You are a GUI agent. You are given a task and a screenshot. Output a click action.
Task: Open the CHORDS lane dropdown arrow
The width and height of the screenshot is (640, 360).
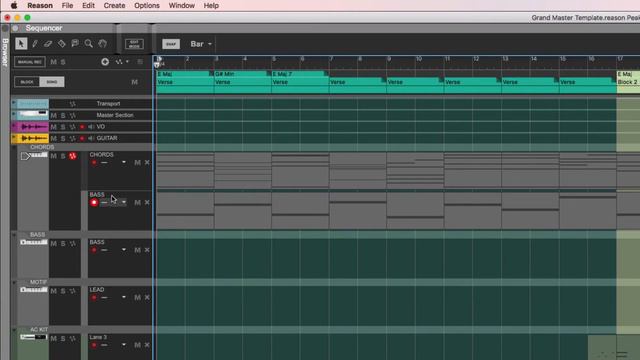click(124, 162)
